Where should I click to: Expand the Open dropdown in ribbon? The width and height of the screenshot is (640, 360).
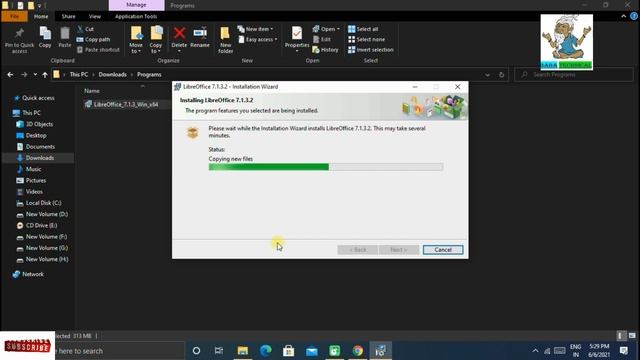coord(326,29)
